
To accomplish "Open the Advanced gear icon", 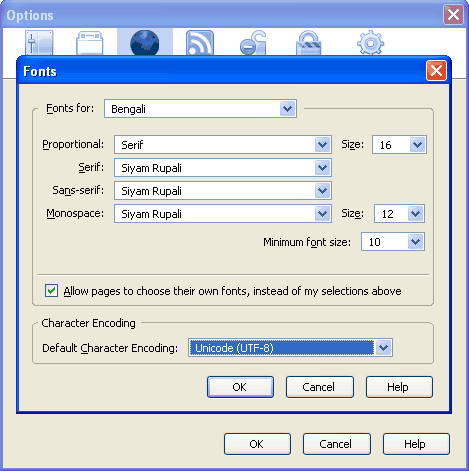I will coord(370,43).
